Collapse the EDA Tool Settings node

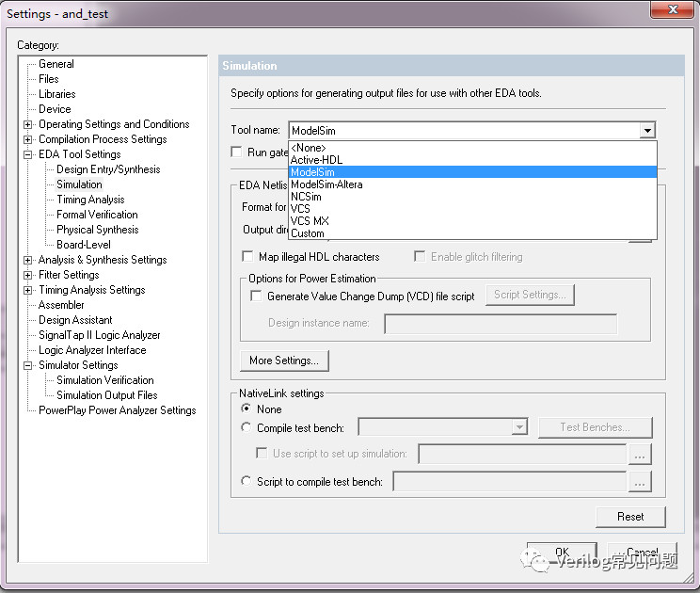27,154
